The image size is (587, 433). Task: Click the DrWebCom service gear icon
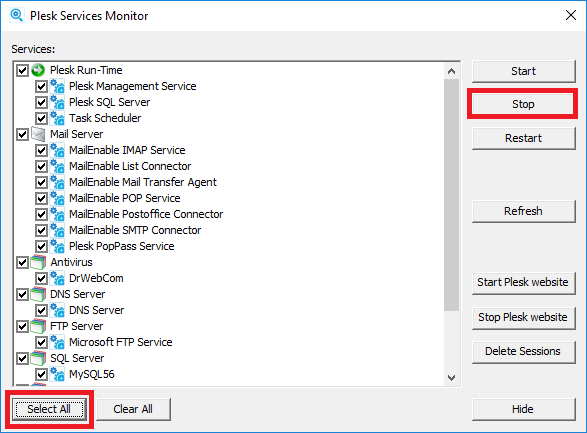(x=57, y=278)
